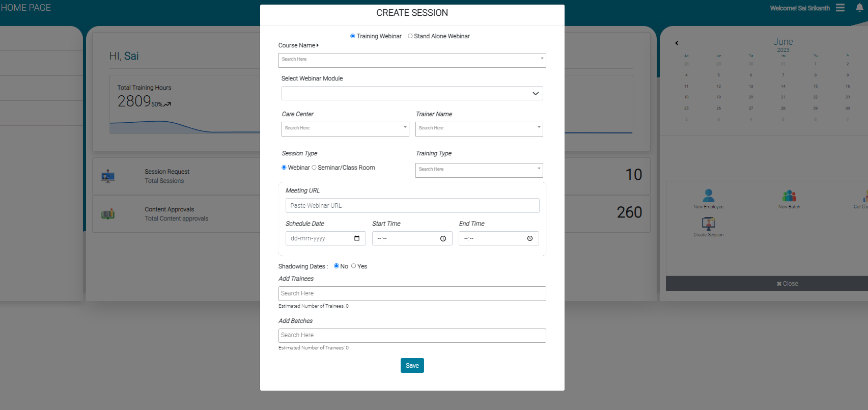
Task: Click the notification bell icon
Action: (x=859, y=8)
